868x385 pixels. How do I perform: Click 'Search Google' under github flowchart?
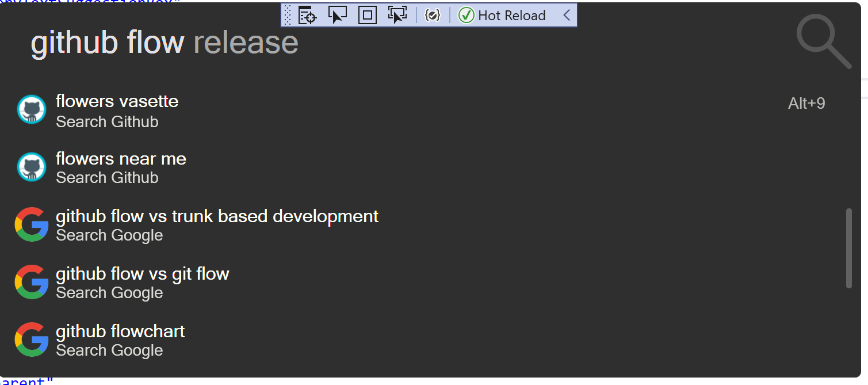[x=109, y=350]
